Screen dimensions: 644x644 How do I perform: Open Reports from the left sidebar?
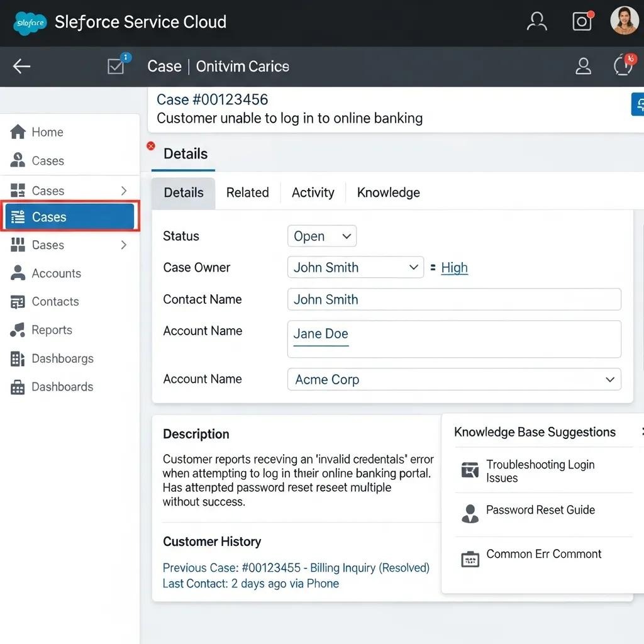pos(52,330)
